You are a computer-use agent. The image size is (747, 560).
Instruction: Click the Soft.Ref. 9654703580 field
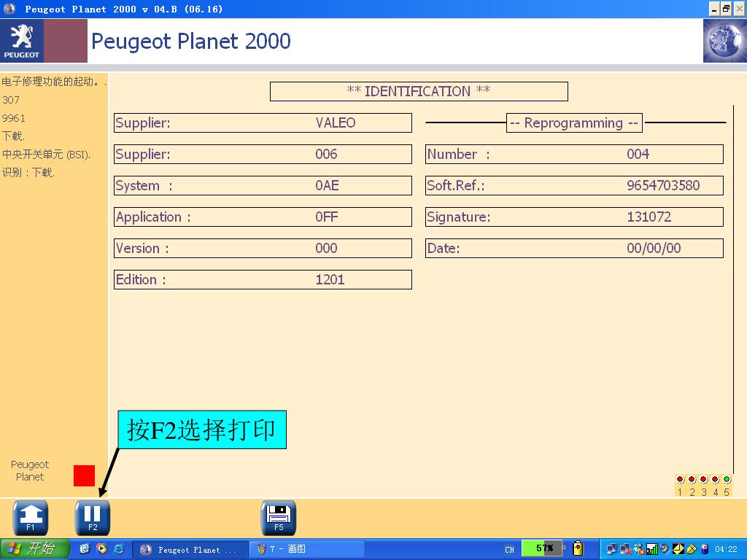click(x=575, y=186)
